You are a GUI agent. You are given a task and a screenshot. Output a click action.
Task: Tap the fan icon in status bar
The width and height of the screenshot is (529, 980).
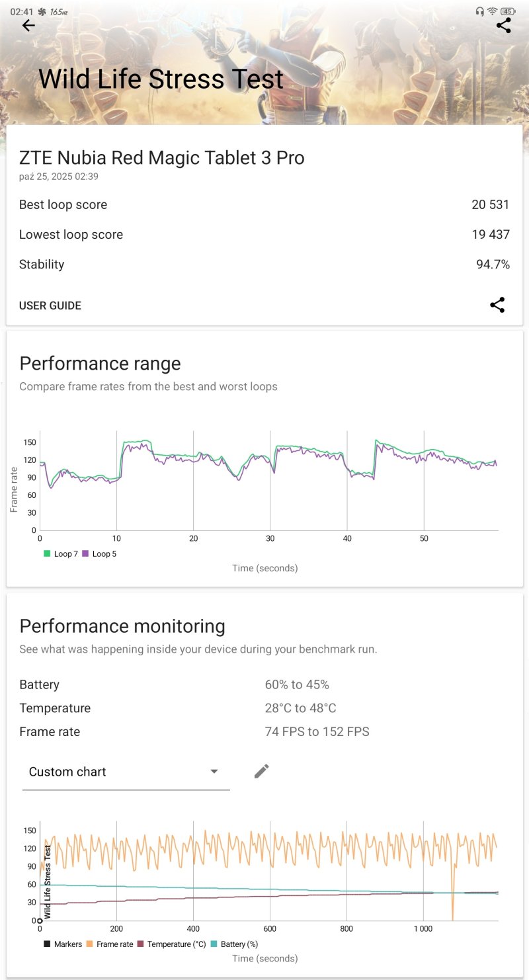coord(42,12)
